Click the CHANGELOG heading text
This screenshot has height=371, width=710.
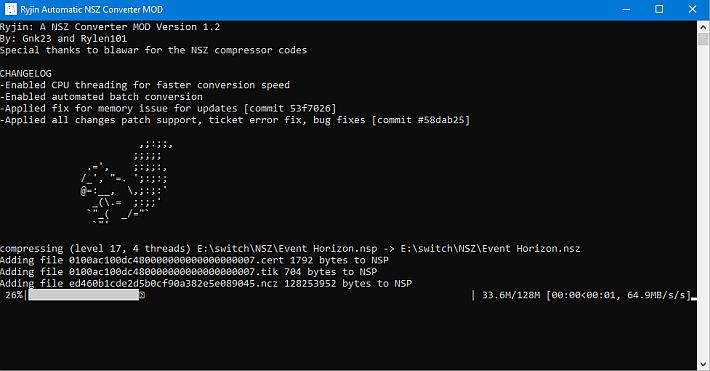(26, 73)
